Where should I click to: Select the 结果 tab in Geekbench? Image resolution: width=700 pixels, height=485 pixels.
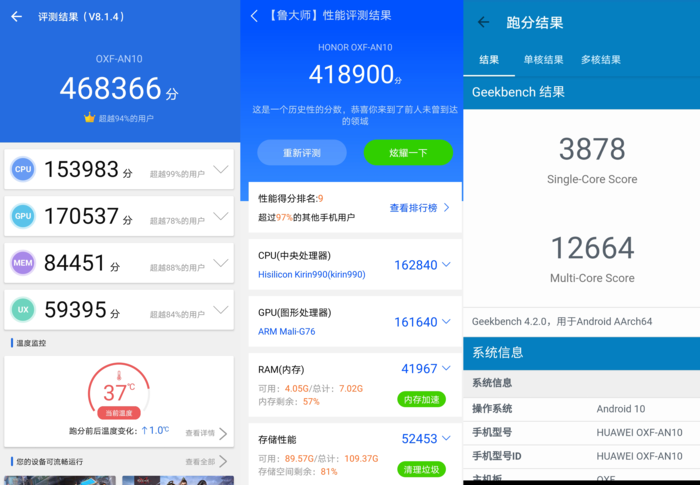coord(489,60)
